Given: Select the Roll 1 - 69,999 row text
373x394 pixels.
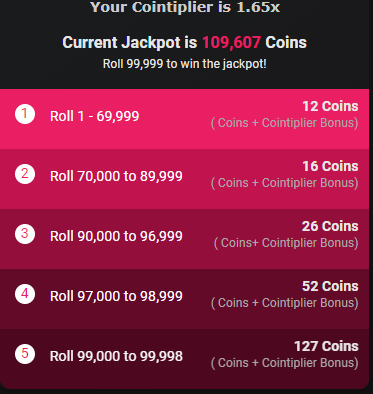Looking at the screenshot, I should tap(95, 116).
